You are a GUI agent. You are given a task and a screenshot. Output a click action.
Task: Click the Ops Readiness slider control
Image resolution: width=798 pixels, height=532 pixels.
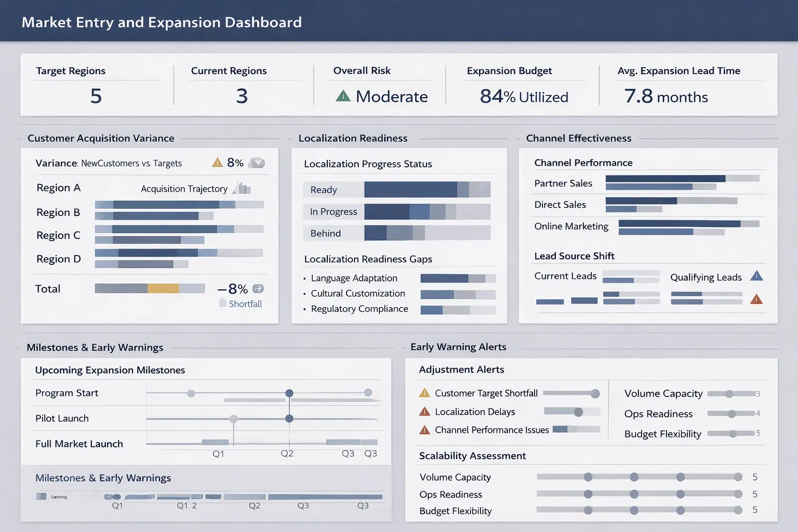[733, 414]
